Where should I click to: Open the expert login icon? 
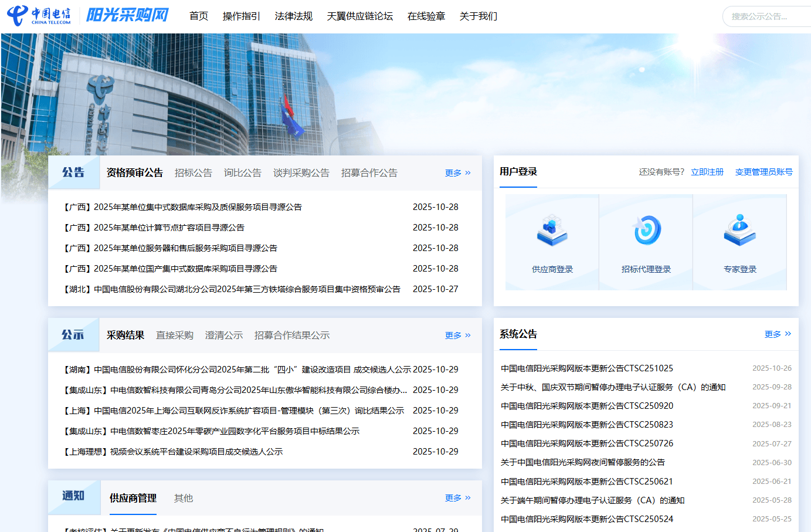(739, 231)
